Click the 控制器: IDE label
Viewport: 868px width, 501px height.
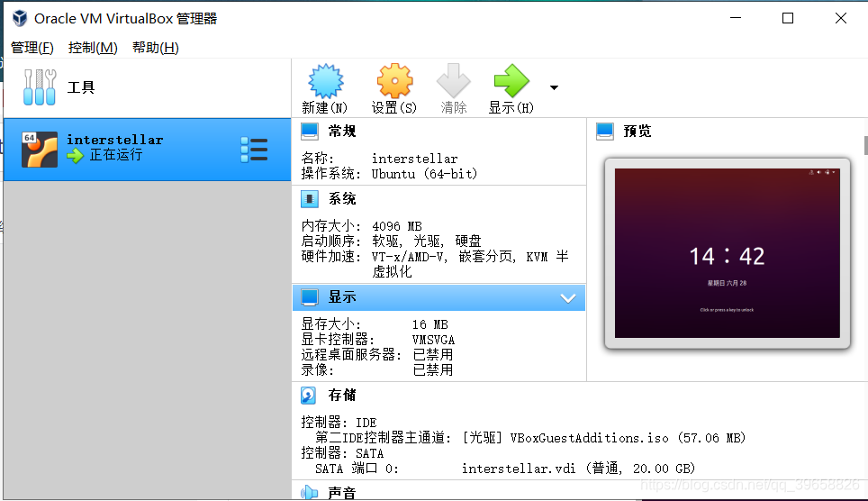tap(339, 423)
